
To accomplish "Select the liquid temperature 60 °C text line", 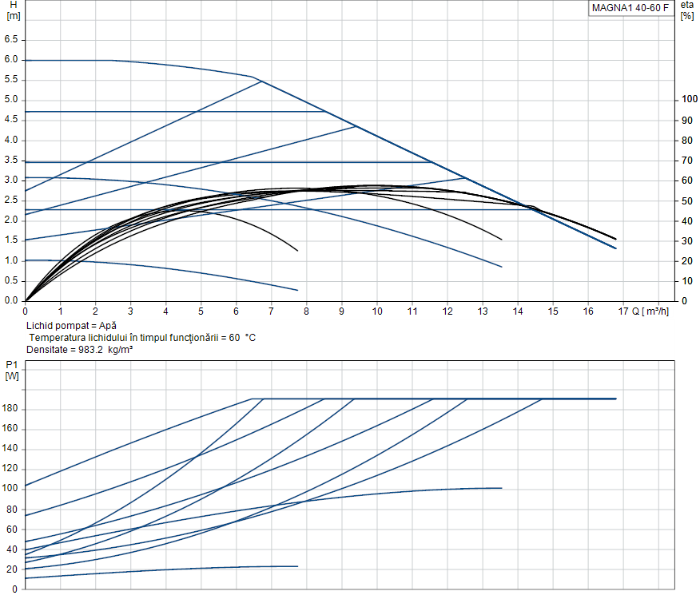I will pos(142,338).
